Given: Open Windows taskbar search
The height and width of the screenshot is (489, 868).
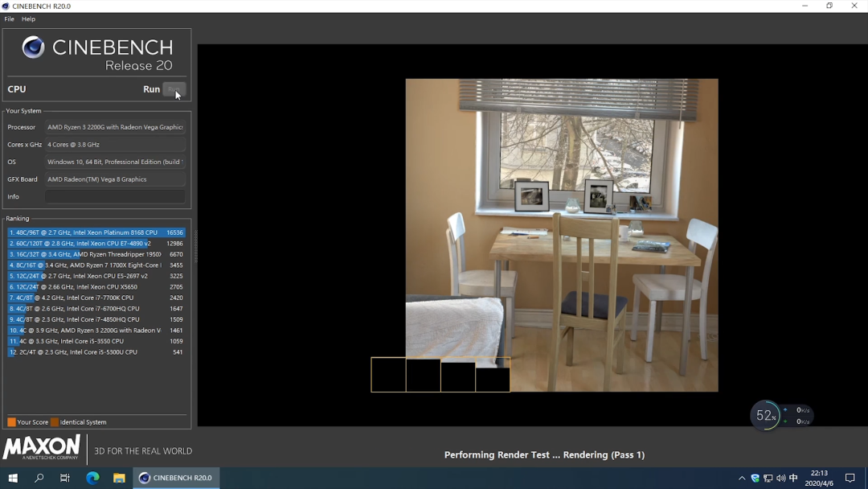Looking at the screenshot, I should point(39,478).
